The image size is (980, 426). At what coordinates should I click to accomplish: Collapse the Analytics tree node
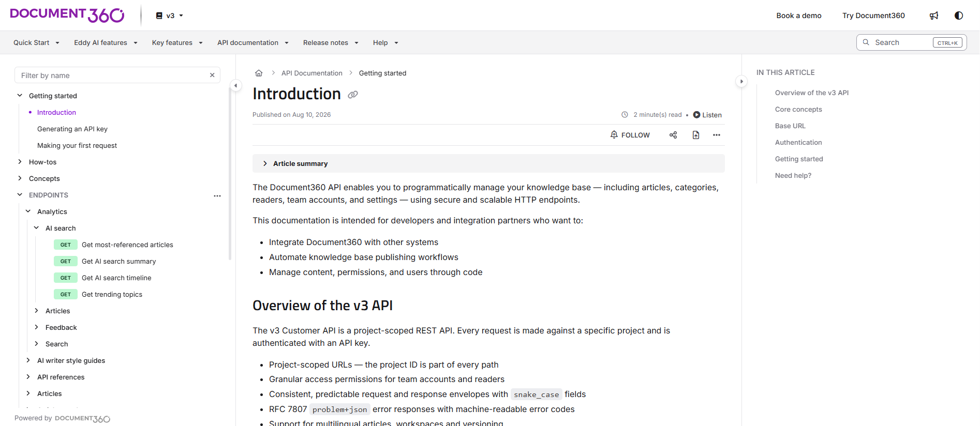pos(28,211)
